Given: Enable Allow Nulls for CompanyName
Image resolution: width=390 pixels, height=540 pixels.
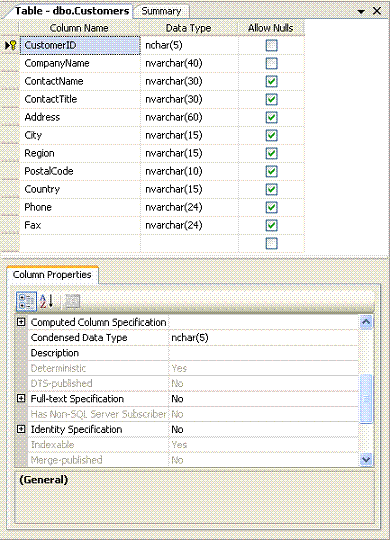Looking at the screenshot, I should [x=271, y=63].
